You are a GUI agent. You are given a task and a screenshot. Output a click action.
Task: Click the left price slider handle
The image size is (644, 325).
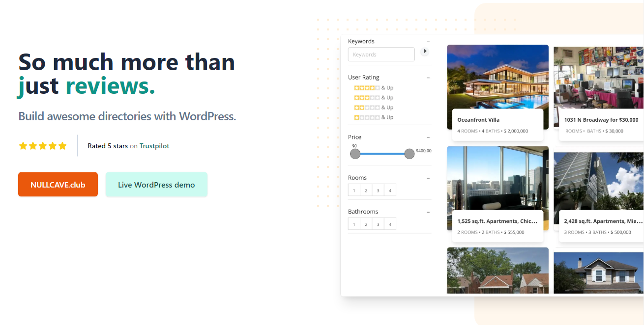pos(355,153)
